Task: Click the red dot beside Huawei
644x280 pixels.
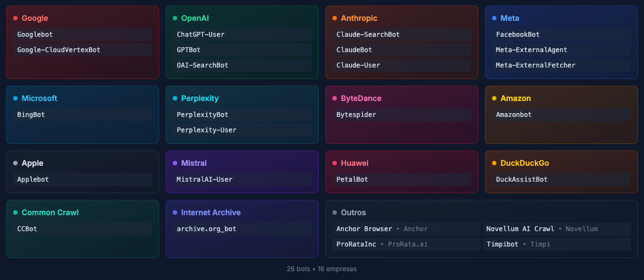Action: pos(334,163)
